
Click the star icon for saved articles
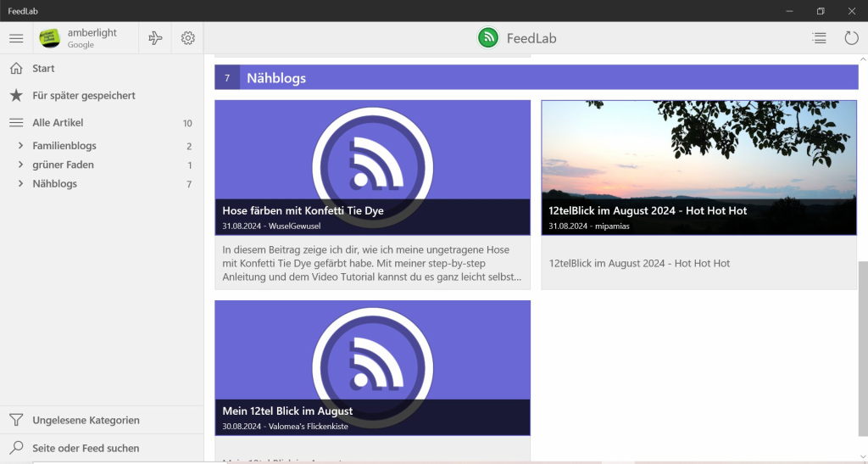[17, 95]
